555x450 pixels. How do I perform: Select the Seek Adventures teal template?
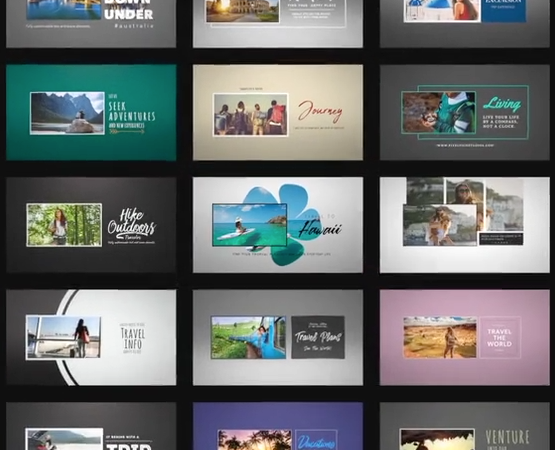(91, 112)
